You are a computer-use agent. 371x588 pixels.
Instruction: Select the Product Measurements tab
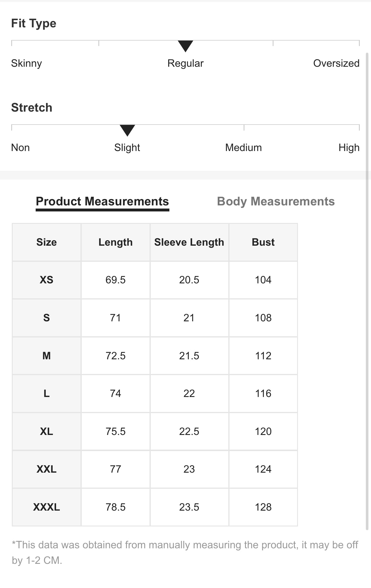tap(102, 201)
